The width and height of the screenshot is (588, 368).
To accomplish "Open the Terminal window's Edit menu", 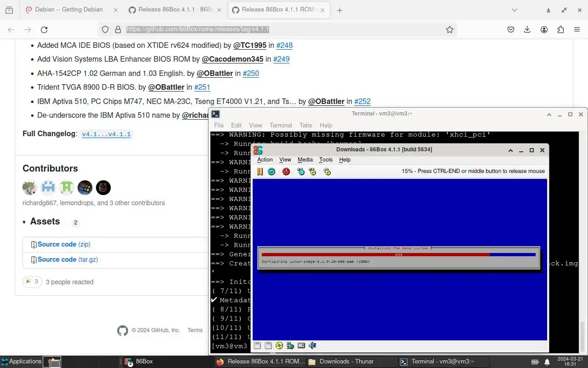I will click(236, 125).
